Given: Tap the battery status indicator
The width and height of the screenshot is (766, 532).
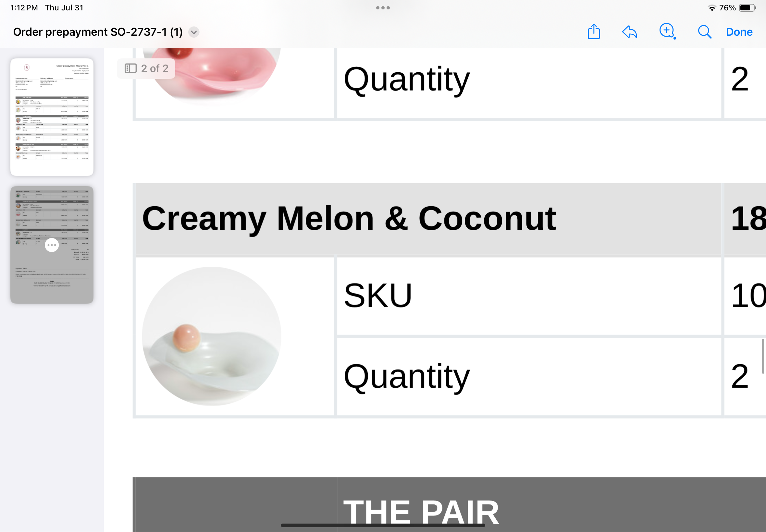Looking at the screenshot, I should (x=747, y=8).
